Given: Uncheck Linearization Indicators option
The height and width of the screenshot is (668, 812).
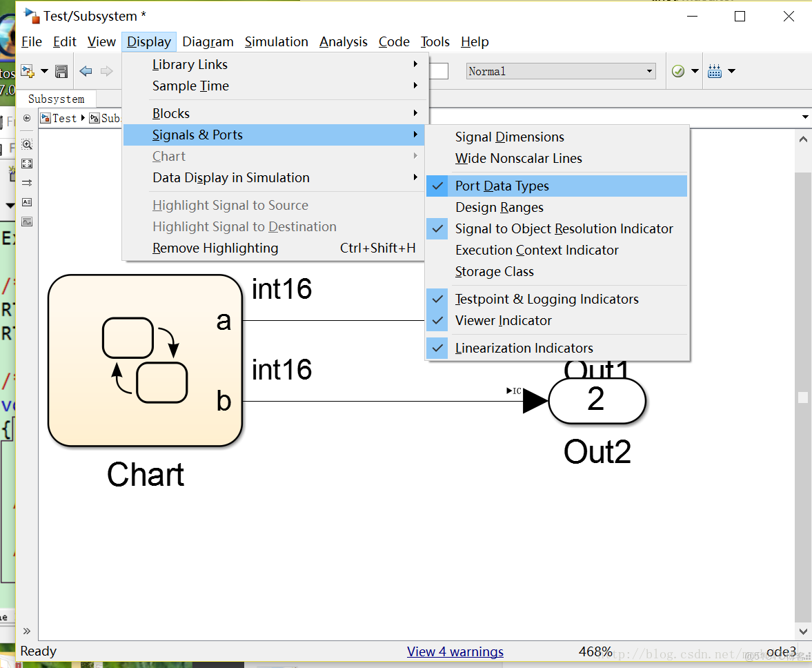Looking at the screenshot, I should click(x=557, y=348).
